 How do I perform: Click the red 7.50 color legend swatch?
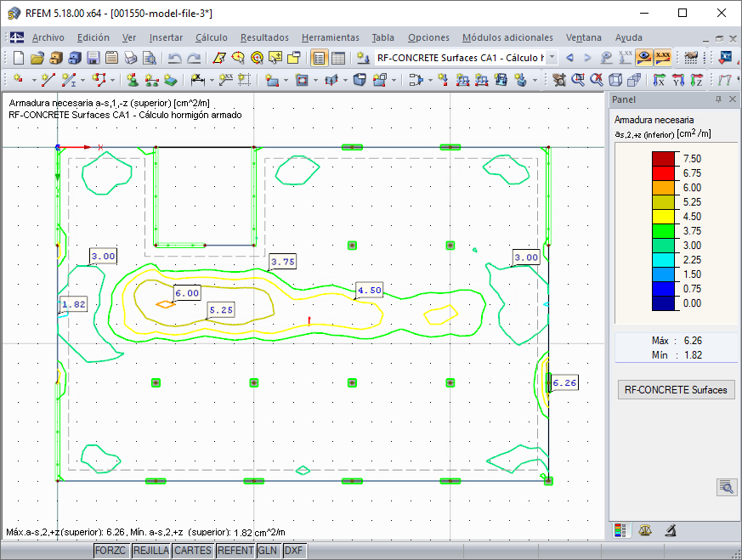663,158
